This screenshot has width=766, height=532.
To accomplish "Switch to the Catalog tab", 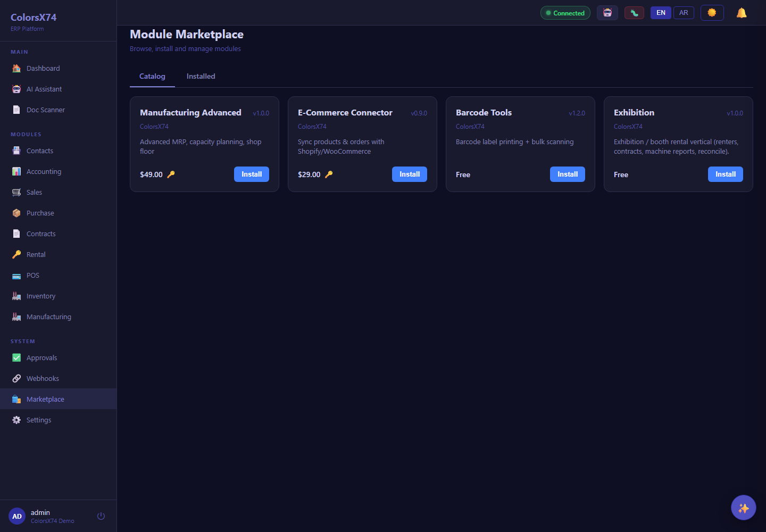I will (152, 77).
